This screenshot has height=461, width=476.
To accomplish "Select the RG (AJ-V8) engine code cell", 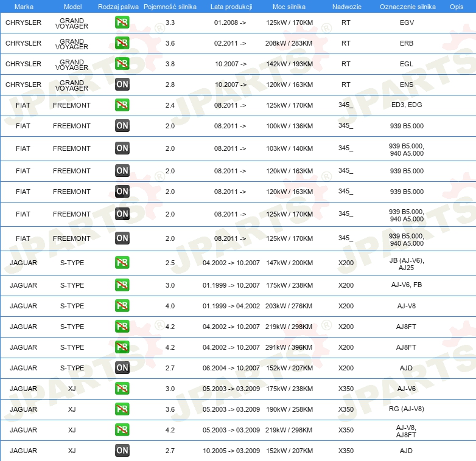I will 407,409.
